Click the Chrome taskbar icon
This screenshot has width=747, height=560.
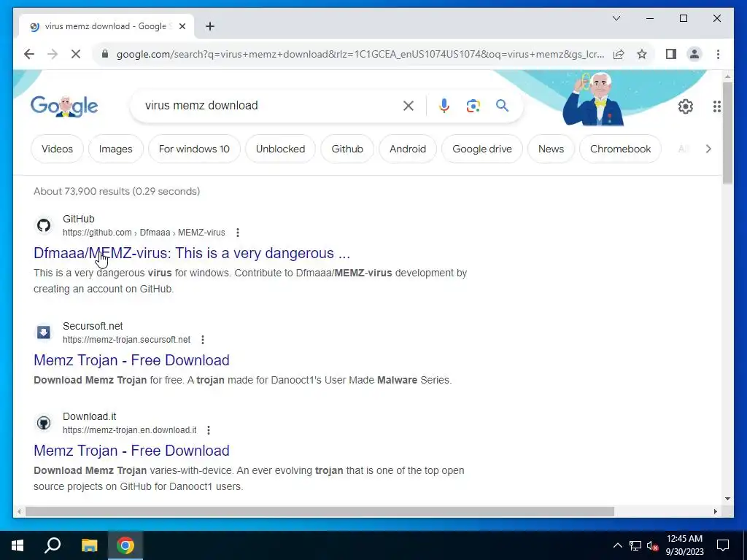tap(125, 545)
